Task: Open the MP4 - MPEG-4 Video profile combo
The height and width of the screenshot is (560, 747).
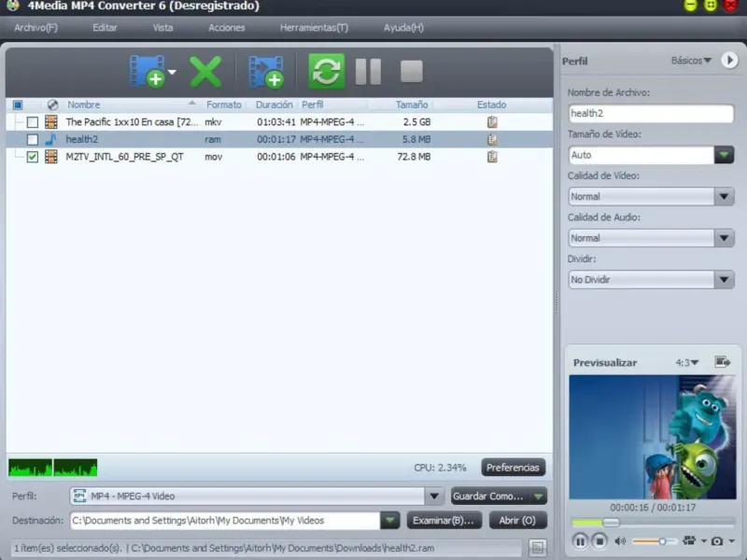Action: click(257, 497)
